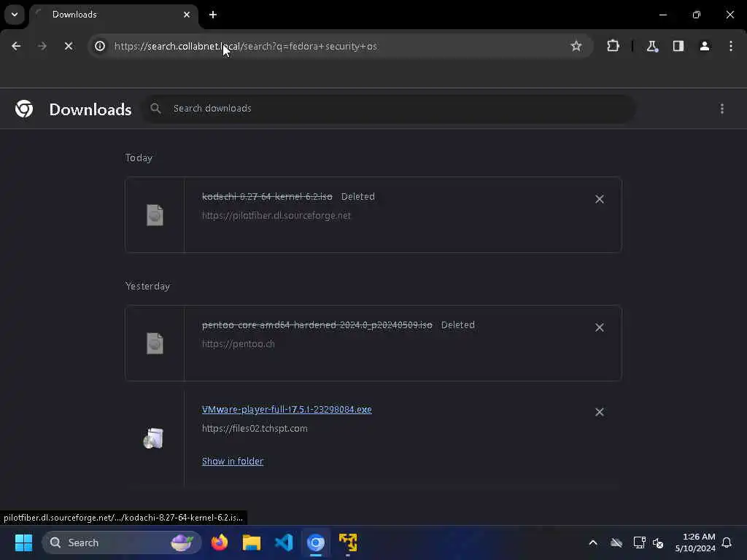Bookmark this page with the star icon

point(576,46)
